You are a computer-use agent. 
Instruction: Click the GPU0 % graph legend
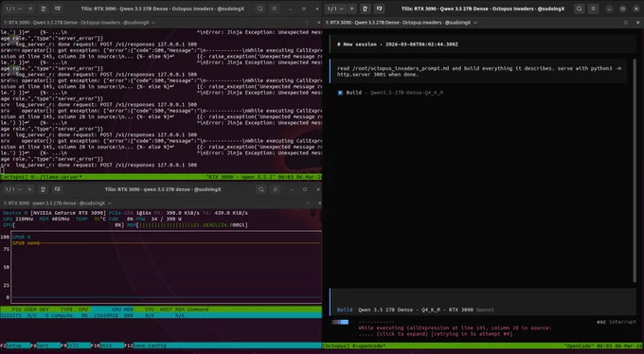pos(22,237)
